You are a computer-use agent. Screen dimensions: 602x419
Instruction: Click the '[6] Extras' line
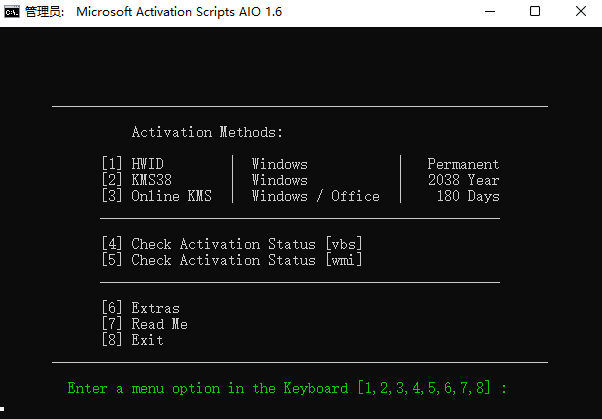(141, 308)
